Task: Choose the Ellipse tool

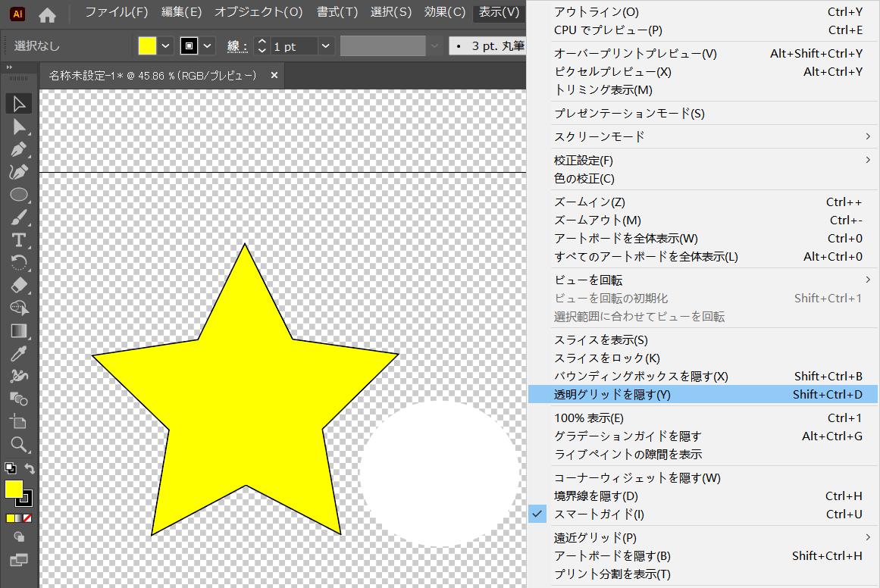Action: click(x=19, y=195)
